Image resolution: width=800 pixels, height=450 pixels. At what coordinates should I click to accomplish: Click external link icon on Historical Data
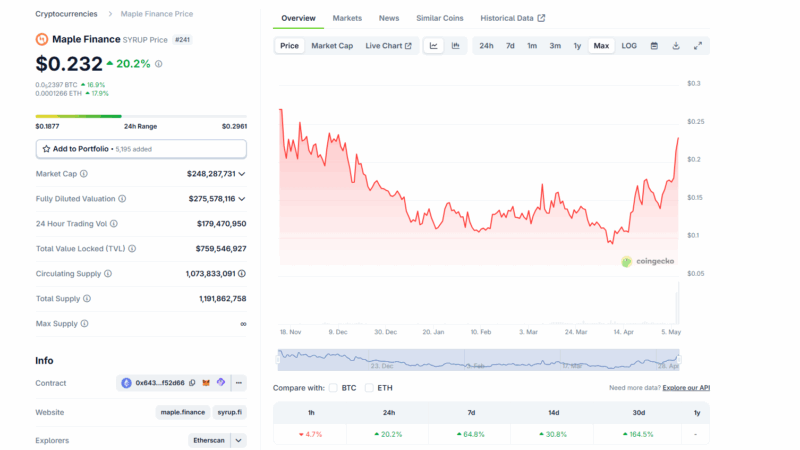541,18
